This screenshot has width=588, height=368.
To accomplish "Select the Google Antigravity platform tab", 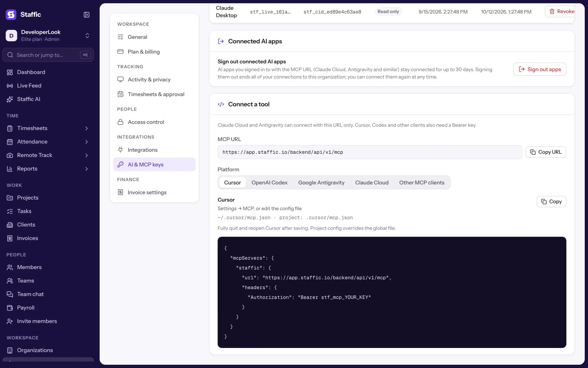I will 321,183.
